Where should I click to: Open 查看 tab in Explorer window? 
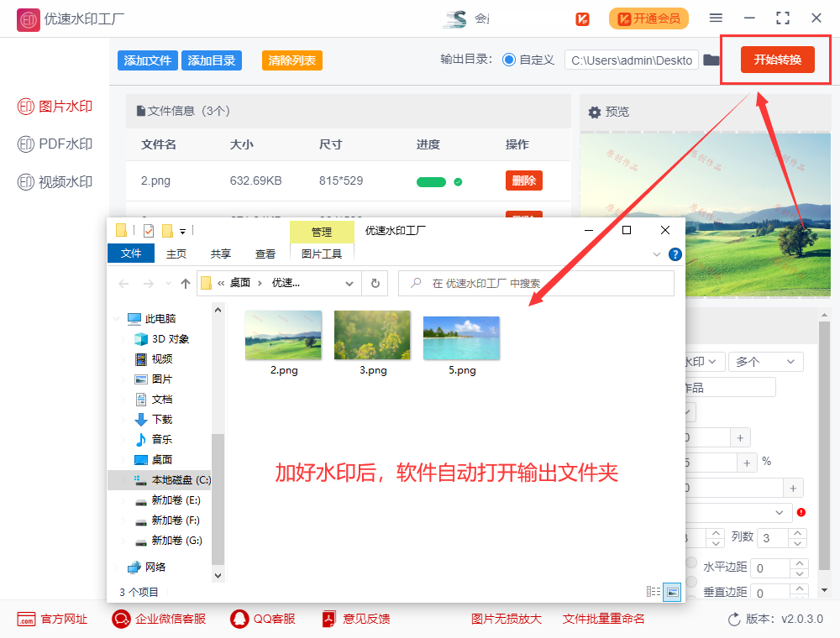pyautogui.click(x=265, y=254)
